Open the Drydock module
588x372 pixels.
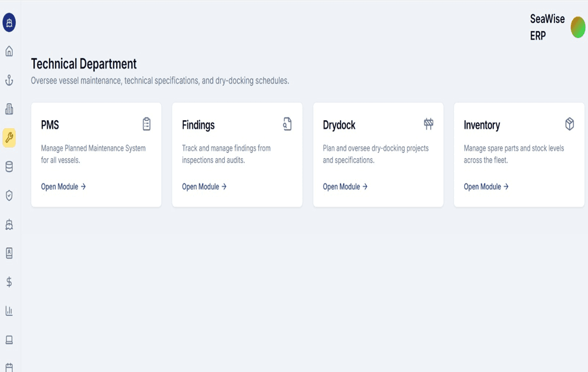point(344,186)
